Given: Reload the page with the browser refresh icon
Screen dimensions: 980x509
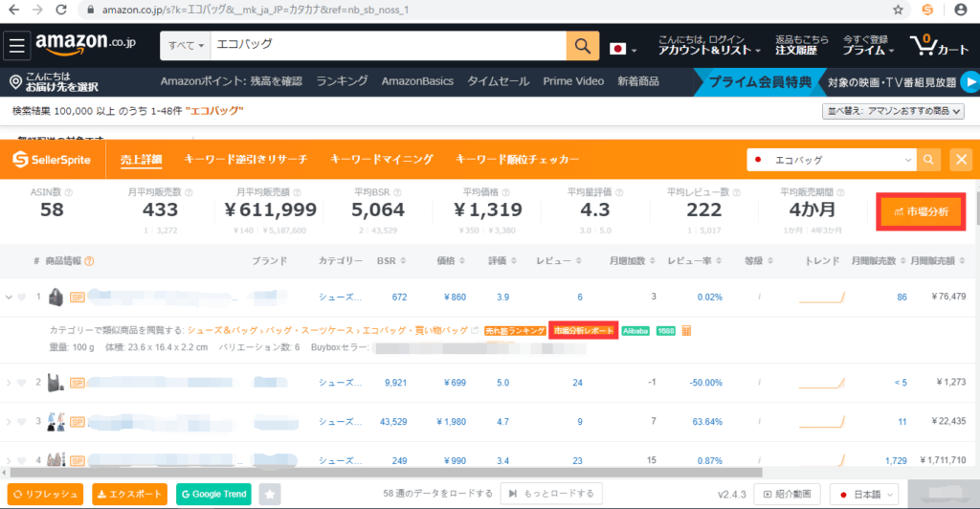Looking at the screenshot, I should 61,10.
